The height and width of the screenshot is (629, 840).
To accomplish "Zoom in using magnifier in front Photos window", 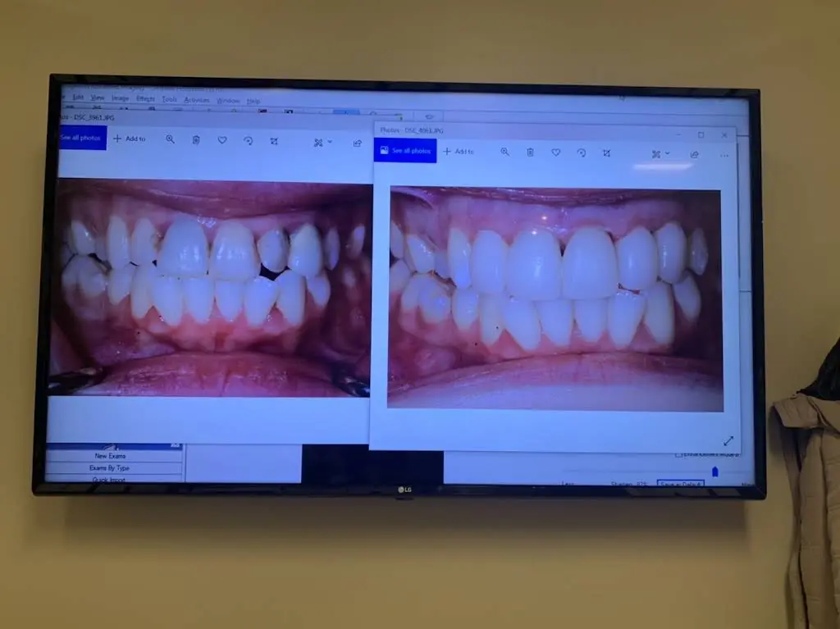I will [504, 153].
